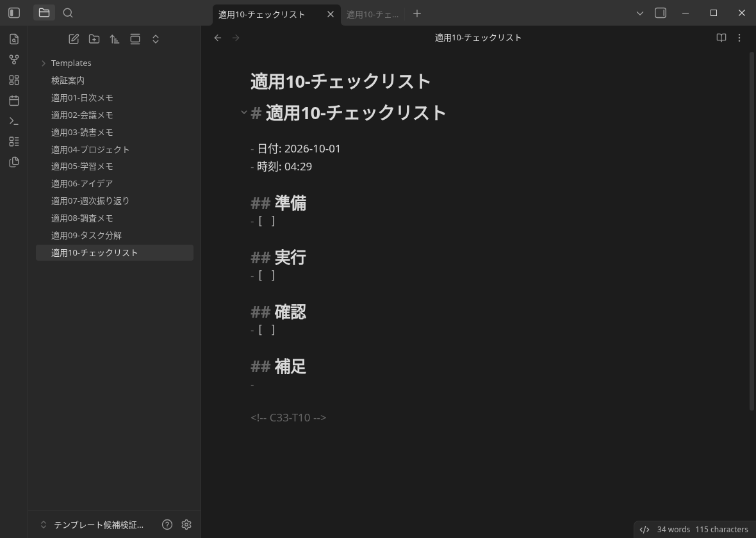Click auto-reveal current file icon
The width and height of the screenshot is (756, 538).
click(135, 39)
